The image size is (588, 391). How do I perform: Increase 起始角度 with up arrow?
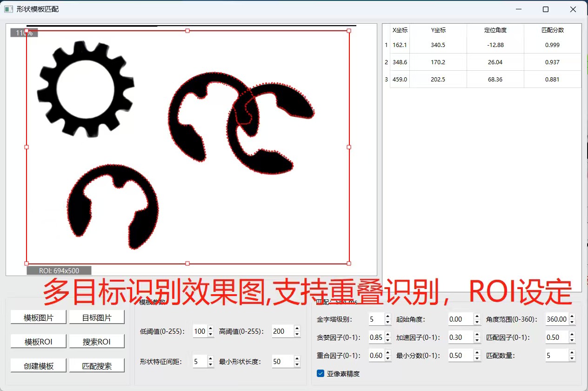pos(477,316)
